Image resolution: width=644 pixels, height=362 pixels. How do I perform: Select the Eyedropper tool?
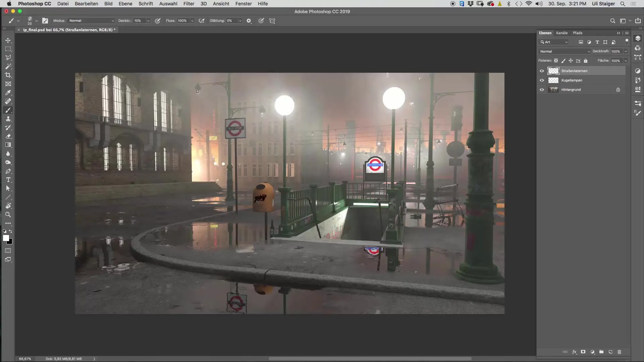(x=8, y=93)
